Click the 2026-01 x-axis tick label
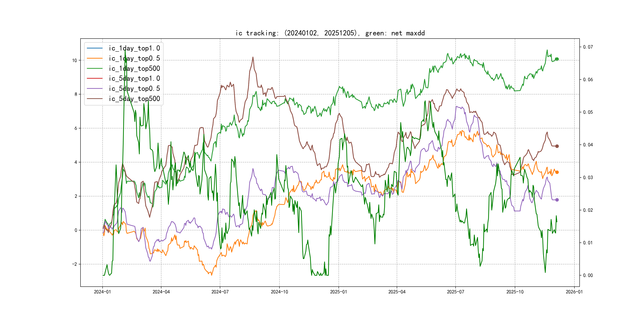 pyautogui.click(x=574, y=292)
